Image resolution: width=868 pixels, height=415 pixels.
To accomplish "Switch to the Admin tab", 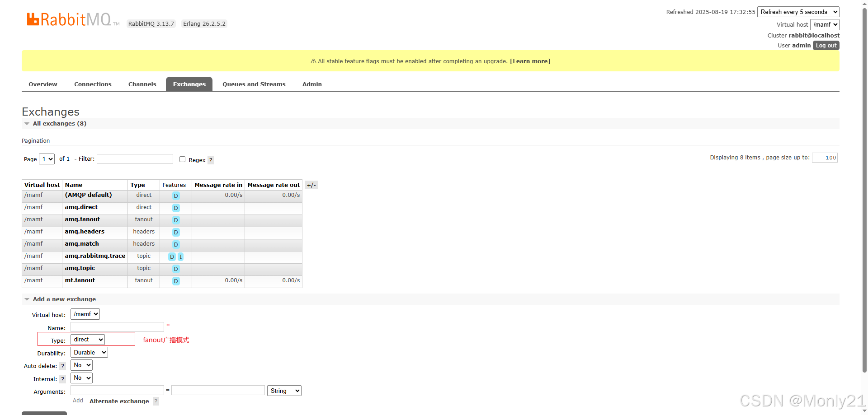I will [312, 84].
